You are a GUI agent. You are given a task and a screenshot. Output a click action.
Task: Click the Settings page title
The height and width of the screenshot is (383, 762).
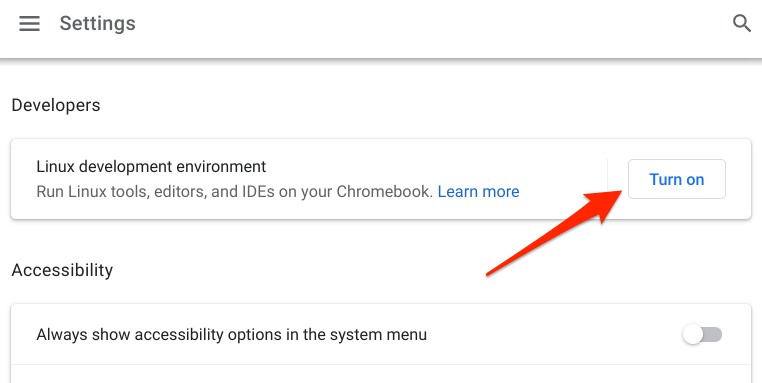coord(97,23)
